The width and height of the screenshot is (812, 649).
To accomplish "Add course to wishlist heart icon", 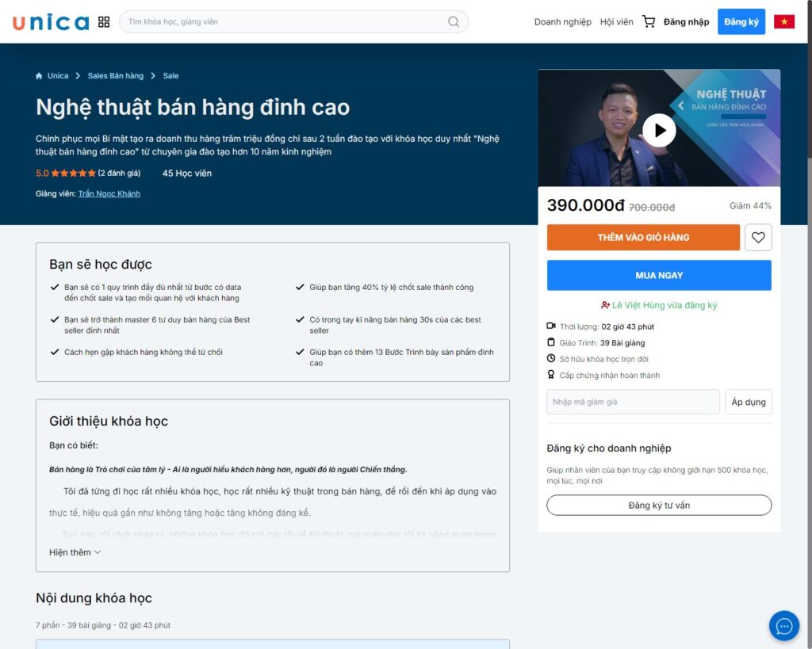I will click(758, 237).
